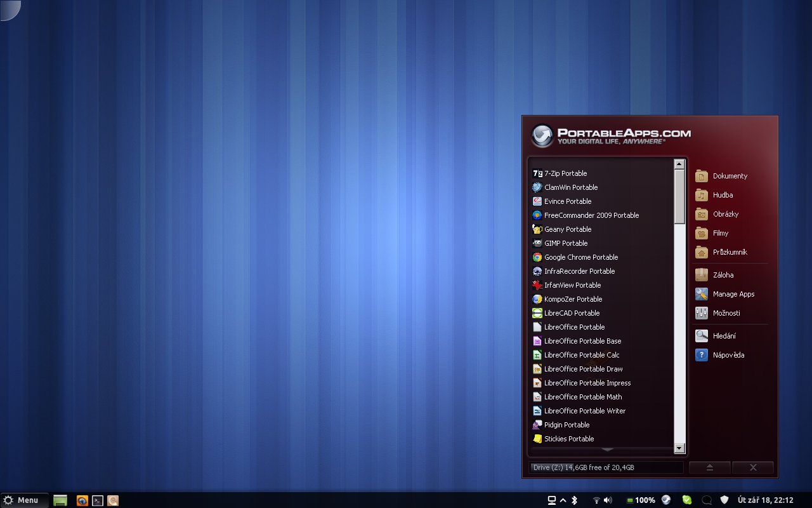Screen dimensions: 812x508
Task: Open KompoZer Portable icon
Action: (x=537, y=299)
